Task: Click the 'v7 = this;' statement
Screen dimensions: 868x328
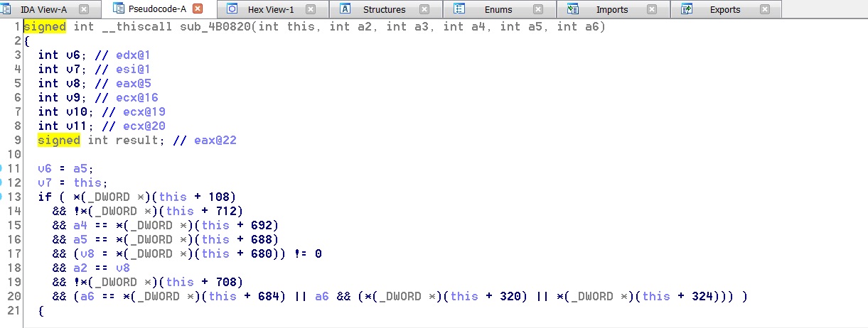Action: [73, 182]
